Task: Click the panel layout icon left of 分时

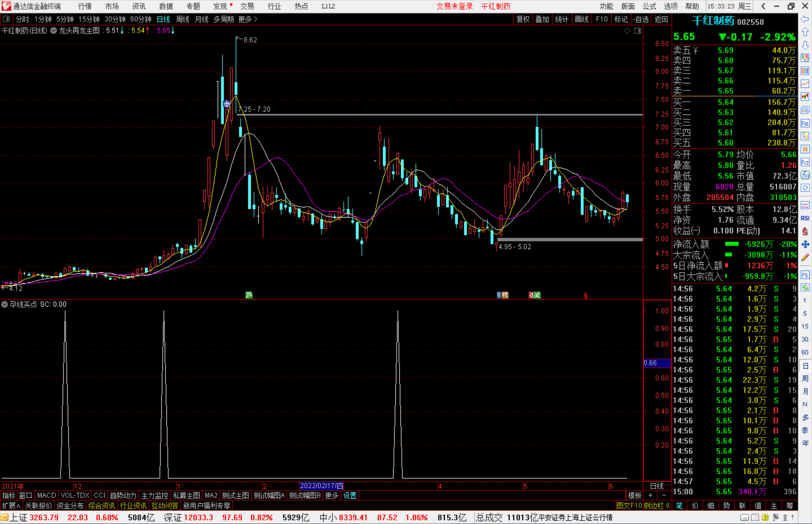Action: 6,19
